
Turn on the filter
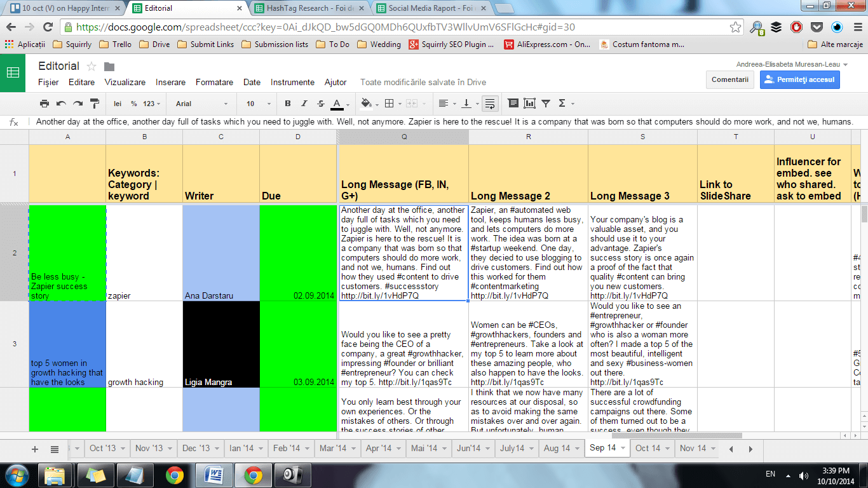tap(546, 104)
